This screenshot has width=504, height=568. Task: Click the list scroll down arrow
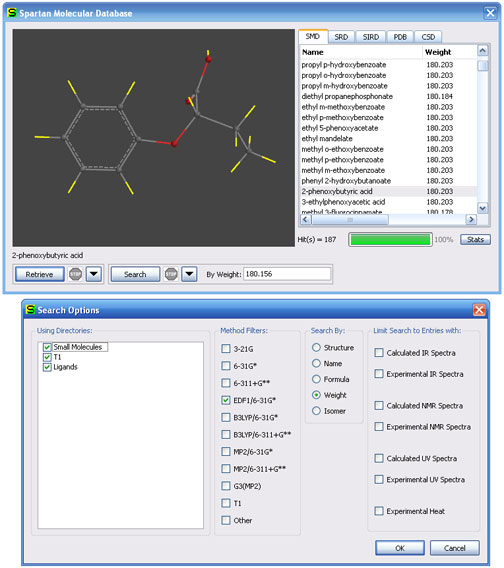coord(482,208)
